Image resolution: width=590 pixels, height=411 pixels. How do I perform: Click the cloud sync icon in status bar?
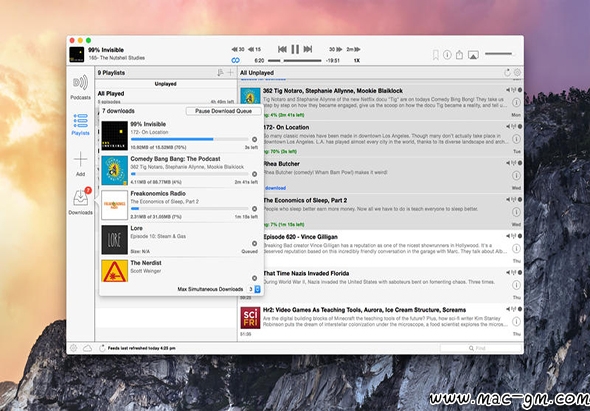[x=87, y=348]
